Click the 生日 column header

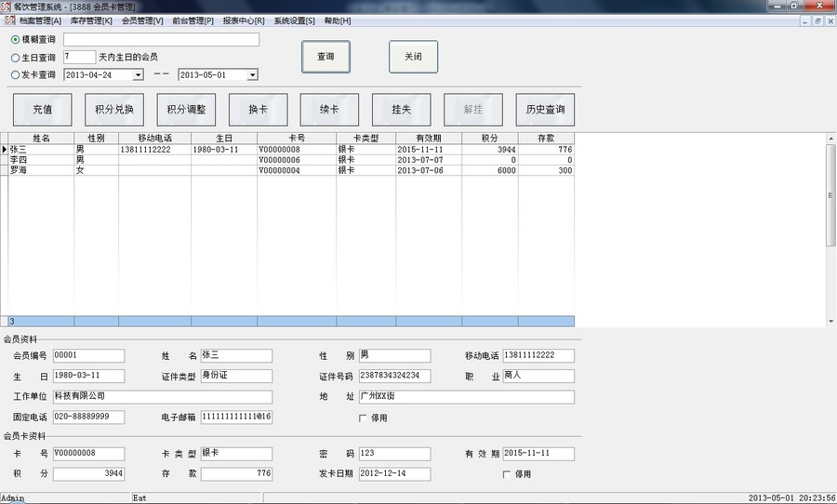point(224,139)
